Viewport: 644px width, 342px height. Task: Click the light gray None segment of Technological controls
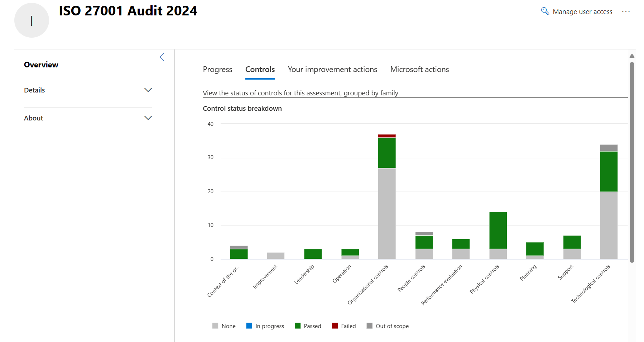(609, 225)
